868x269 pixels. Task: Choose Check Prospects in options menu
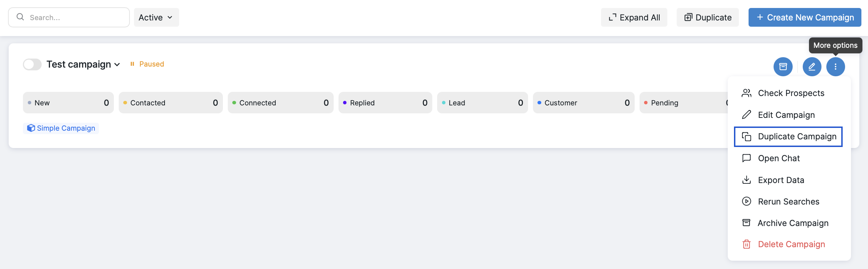point(791,93)
